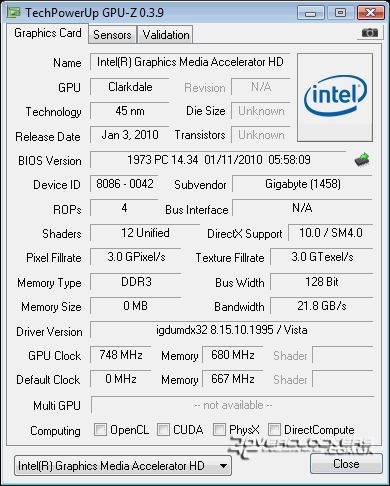Minimize the GPU-Z window
The height and width of the screenshot is (486, 390).
click(x=311, y=13)
